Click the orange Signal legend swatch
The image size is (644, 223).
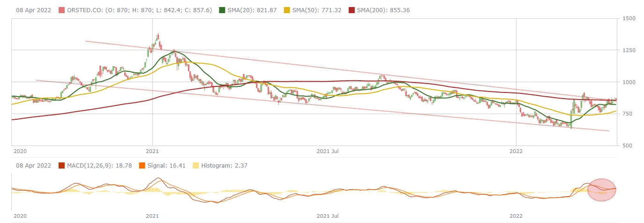142,165
